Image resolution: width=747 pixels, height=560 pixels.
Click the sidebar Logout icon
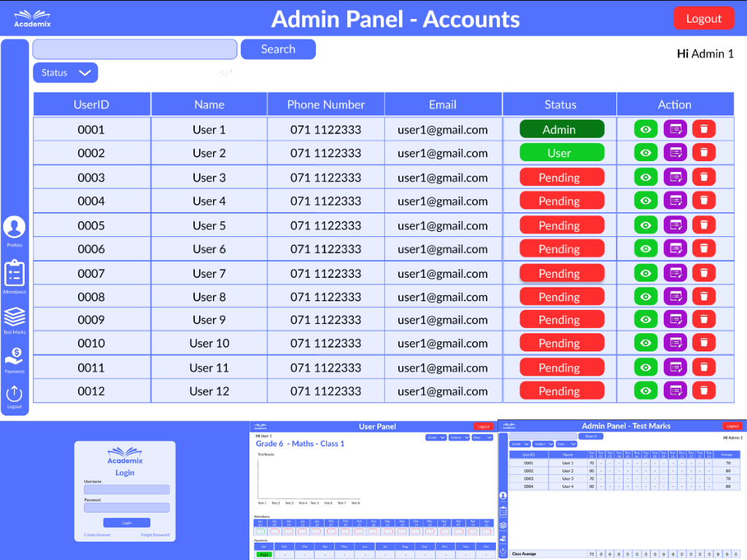pos(15,395)
